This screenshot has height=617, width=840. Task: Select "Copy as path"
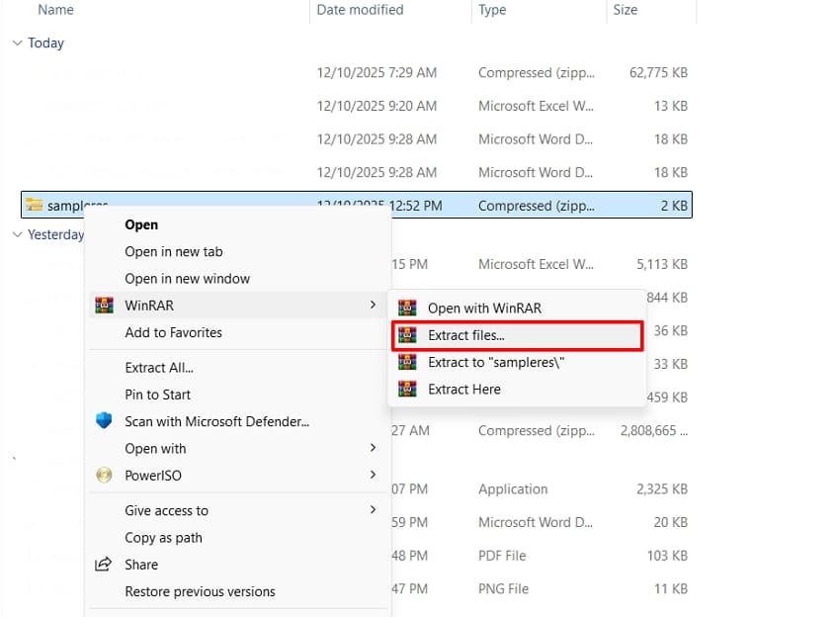click(163, 537)
